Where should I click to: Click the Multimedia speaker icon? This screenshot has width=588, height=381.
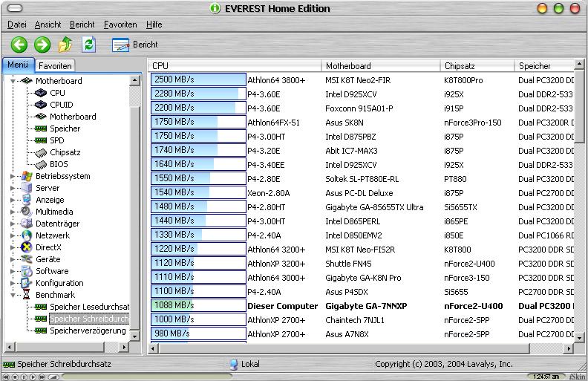click(27, 212)
